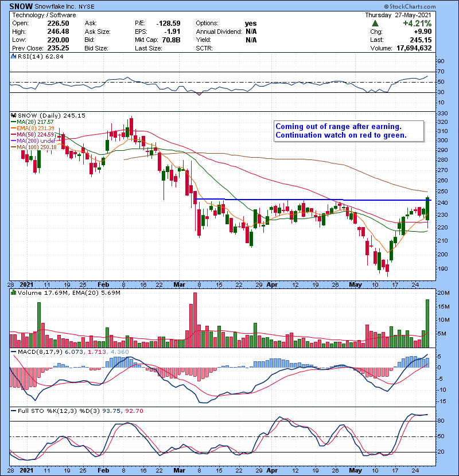
Task: Click the Open value 226.50
Action: coord(58,24)
